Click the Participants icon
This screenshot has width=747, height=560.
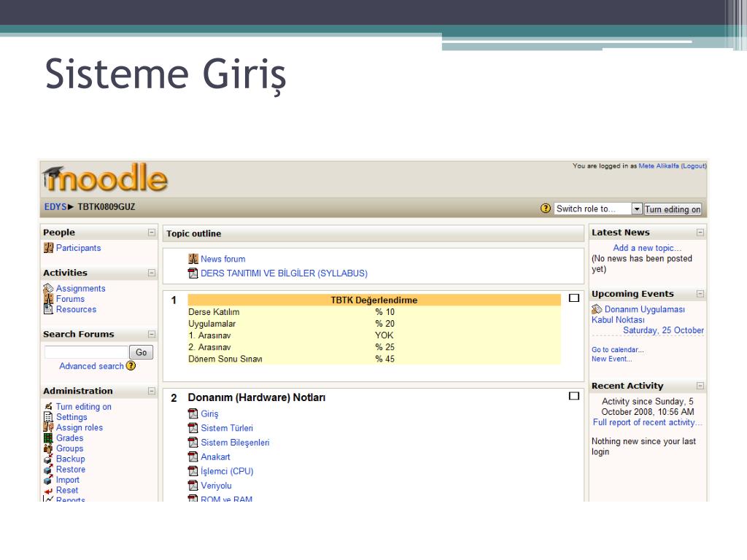click(48, 248)
